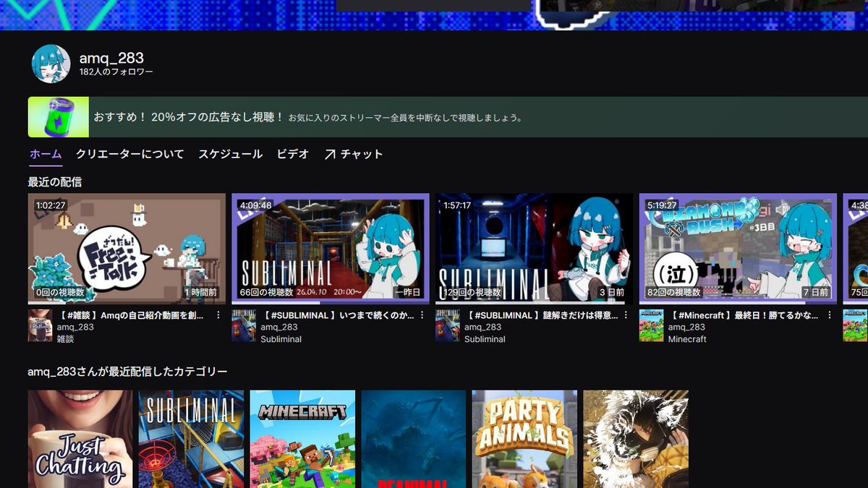
Task: Click the 雑談 category link under first video
Action: (x=66, y=338)
